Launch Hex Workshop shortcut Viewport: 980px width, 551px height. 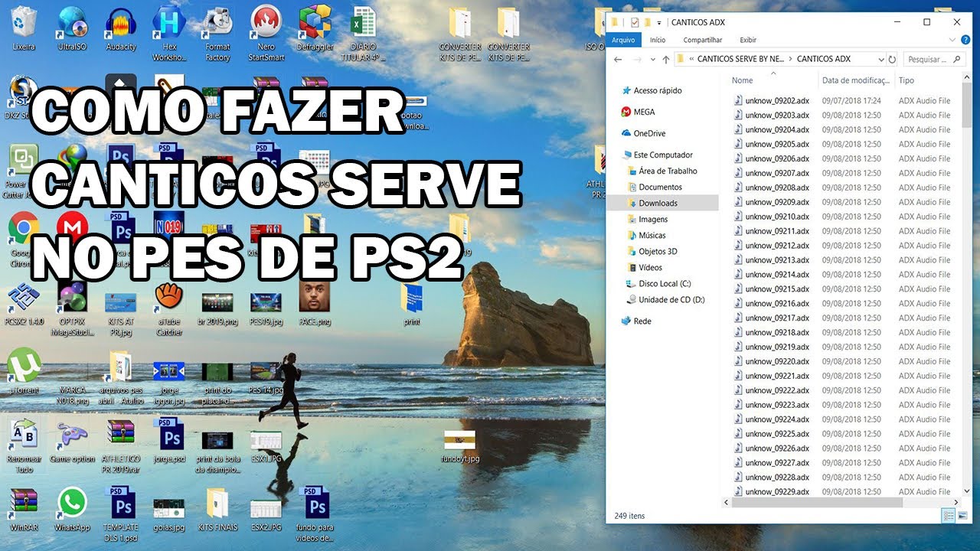pyautogui.click(x=169, y=34)
